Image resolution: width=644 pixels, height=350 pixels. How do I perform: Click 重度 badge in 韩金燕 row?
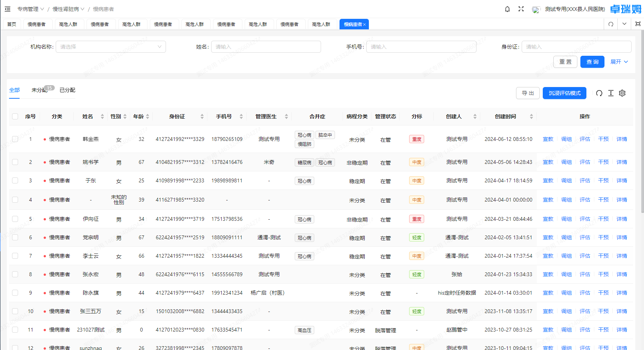click(417, 139)
